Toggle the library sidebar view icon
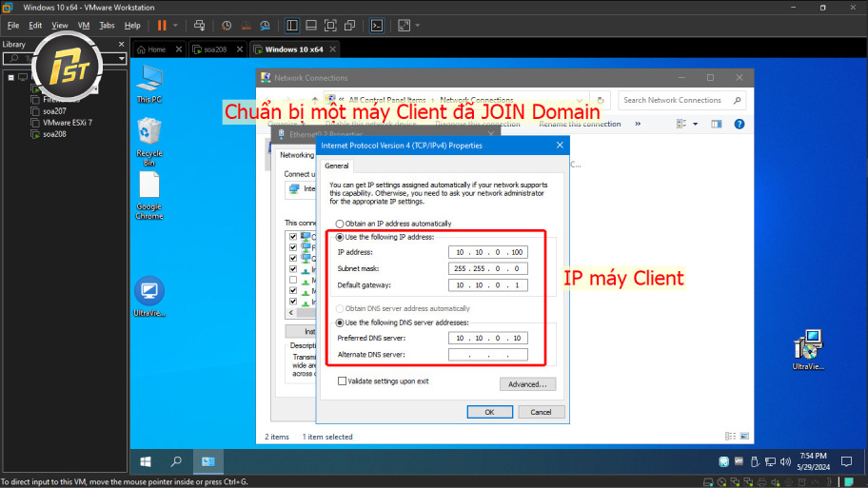The image size is (868, 488). (x=292, y=26)
